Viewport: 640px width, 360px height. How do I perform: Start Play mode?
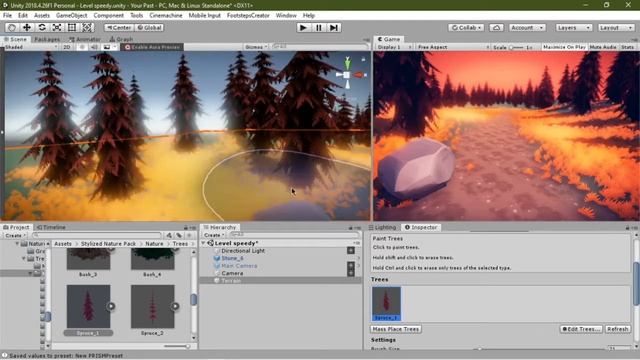pyautogui.click(x=303, y=28)
